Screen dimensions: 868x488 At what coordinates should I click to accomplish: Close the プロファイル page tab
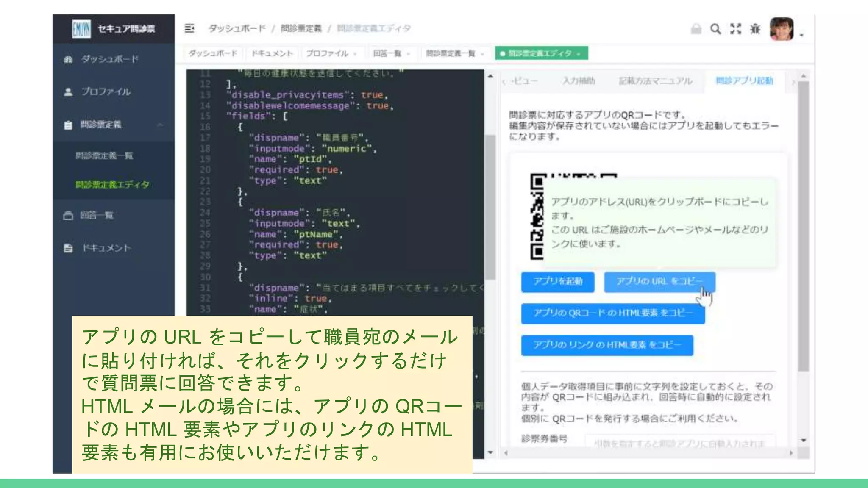click(x=355, y=54)
